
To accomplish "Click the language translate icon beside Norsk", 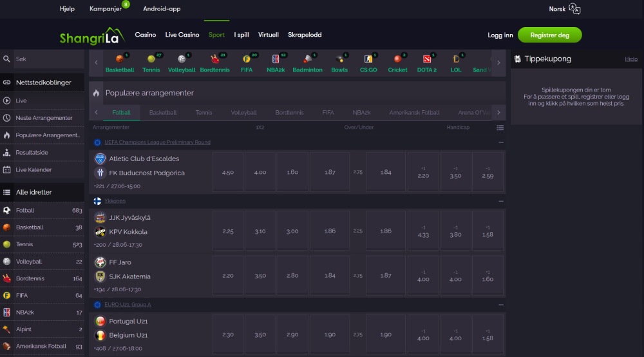I will tap(574, 8).
